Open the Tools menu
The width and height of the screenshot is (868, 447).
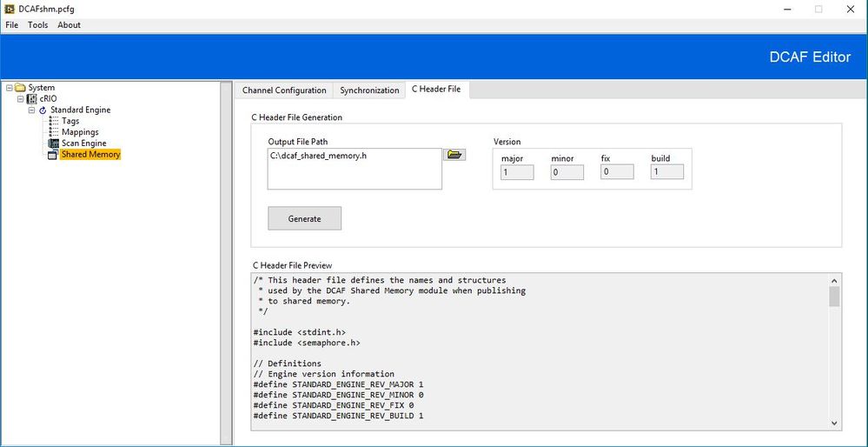point(38,25)
